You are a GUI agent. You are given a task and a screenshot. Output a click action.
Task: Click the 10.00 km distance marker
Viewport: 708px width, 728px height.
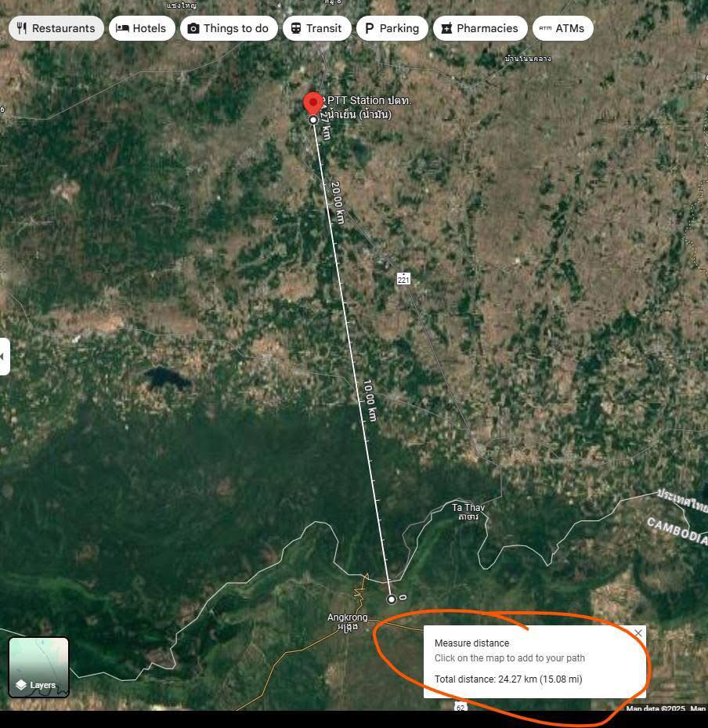click(370, 400)
